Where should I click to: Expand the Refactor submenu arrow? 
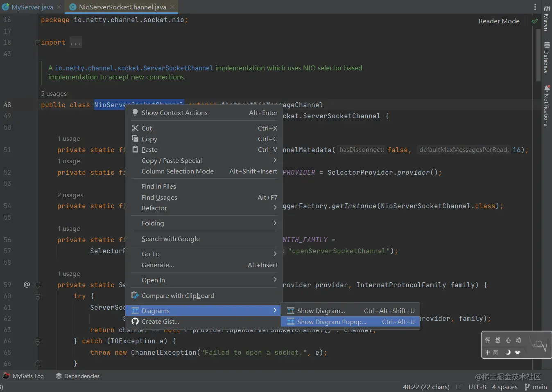pos(275,207)
